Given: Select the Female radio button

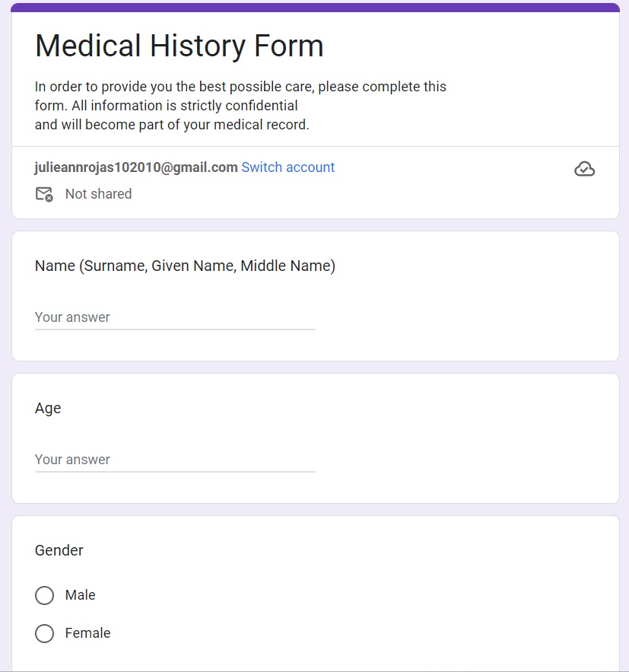Looking at the screenshot, I should tap(45, 633).
